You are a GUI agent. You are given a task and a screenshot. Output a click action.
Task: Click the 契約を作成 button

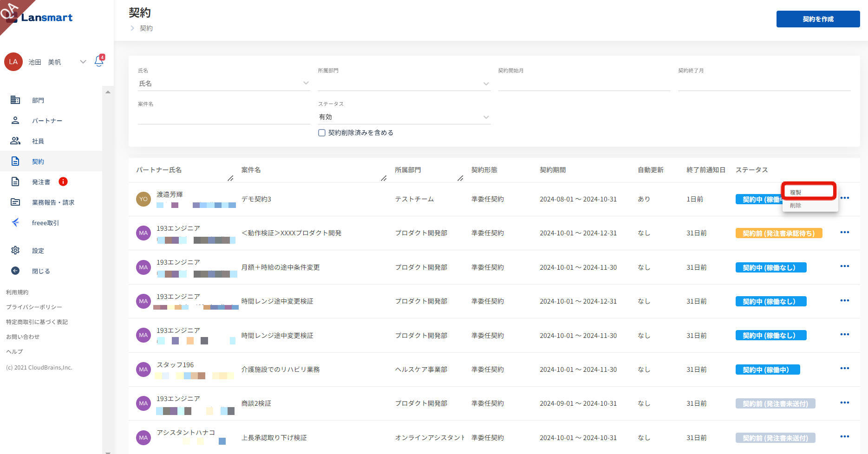click(x=818, y=19)
